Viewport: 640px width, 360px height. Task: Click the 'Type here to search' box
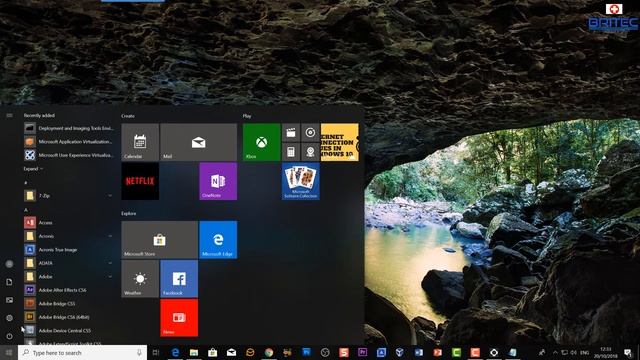pyautogui.click(x=82, y=353)
